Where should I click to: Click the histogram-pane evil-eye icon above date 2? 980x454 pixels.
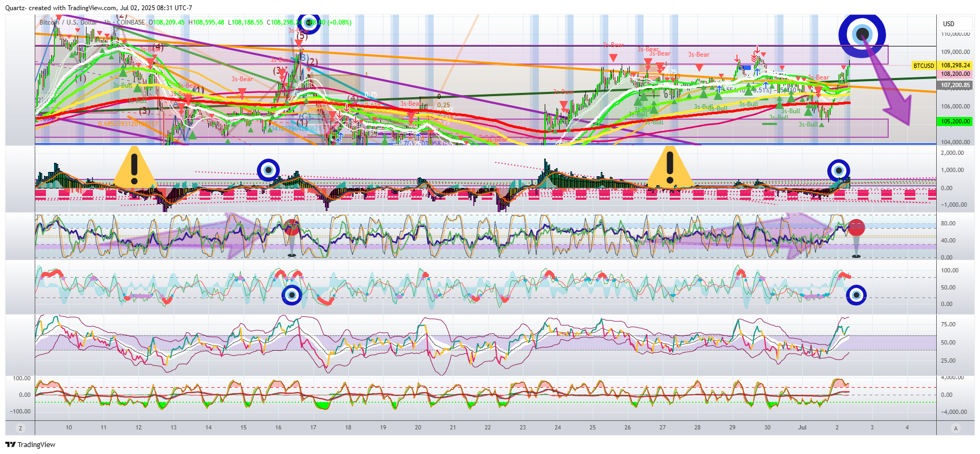[x=838, y=171]
